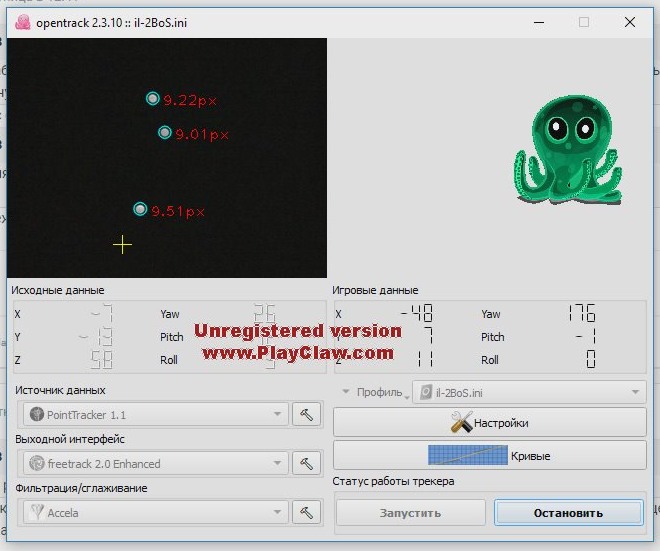Open the il-2BoS.ini profile dropdown
The height and width of the screenshot is (551, 660).
[x=529, y=392]
